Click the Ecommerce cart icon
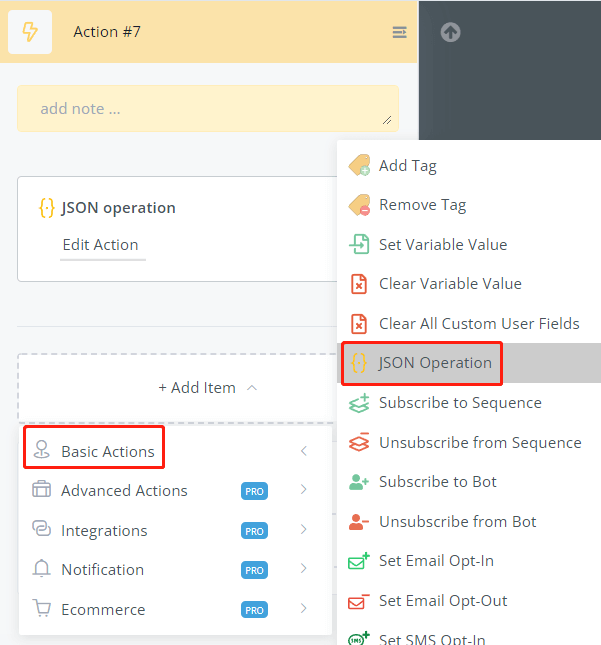Viewport: 601px width, 645px height. 41,609
